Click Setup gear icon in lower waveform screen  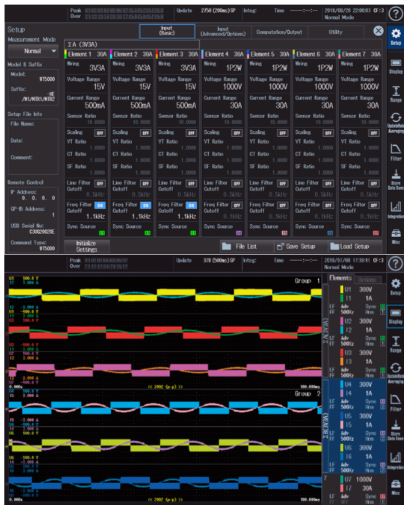point(396,287)
